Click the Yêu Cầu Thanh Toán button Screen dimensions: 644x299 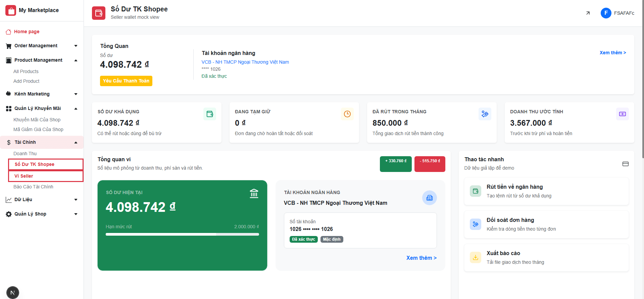(x=126, y=81)
